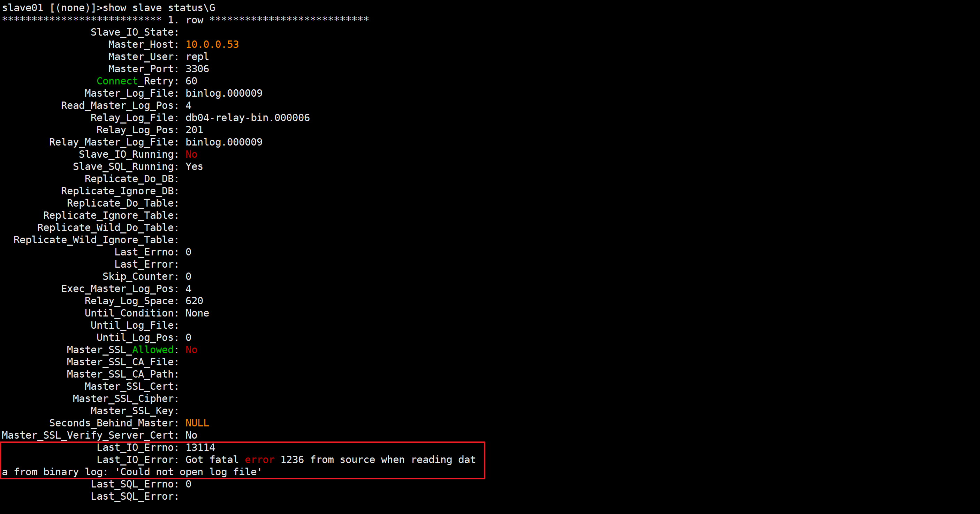Click the Last_Error label
Screen dimensions: 980x514
(146, 264)
